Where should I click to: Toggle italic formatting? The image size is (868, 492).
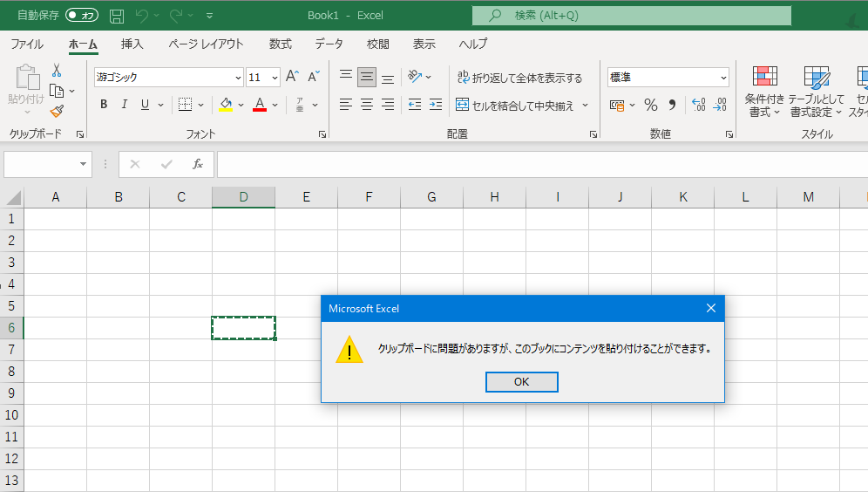click(125, 104)
